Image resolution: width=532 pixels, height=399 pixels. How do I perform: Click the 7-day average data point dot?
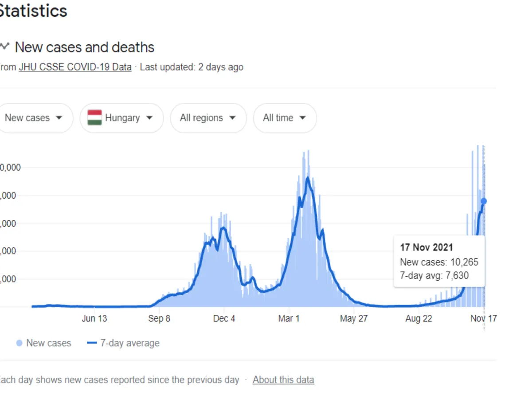click(484, 201)
